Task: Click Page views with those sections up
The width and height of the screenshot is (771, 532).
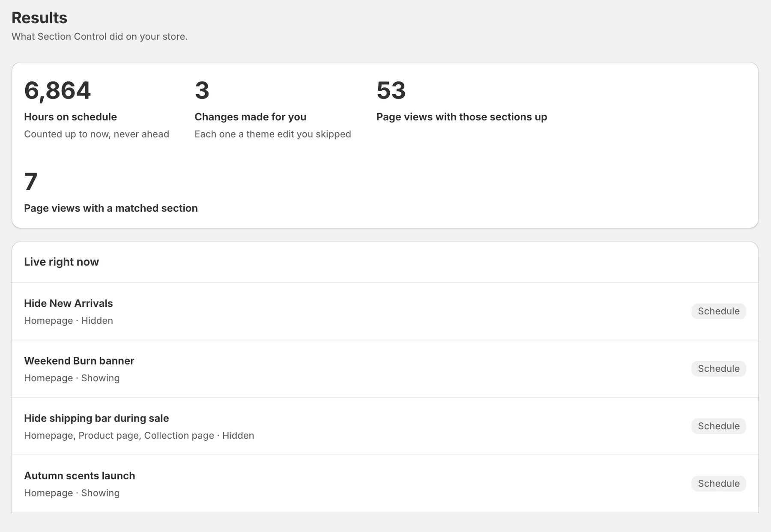Action: (x=462, y=117)
